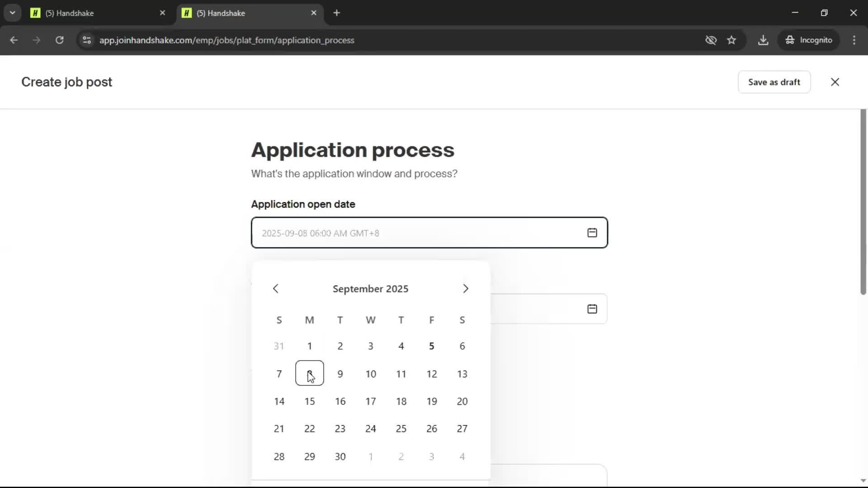Image resolution: width=868 pixels, height=488 pixels.
Task: Click the browser forward arrow
Action: tap(36, 40)
